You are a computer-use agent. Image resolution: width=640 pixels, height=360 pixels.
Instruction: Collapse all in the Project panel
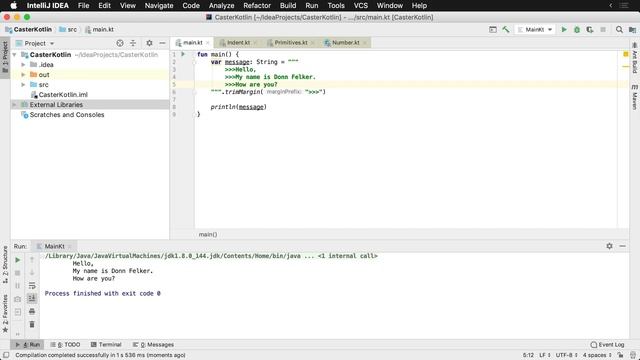[133, 43]
